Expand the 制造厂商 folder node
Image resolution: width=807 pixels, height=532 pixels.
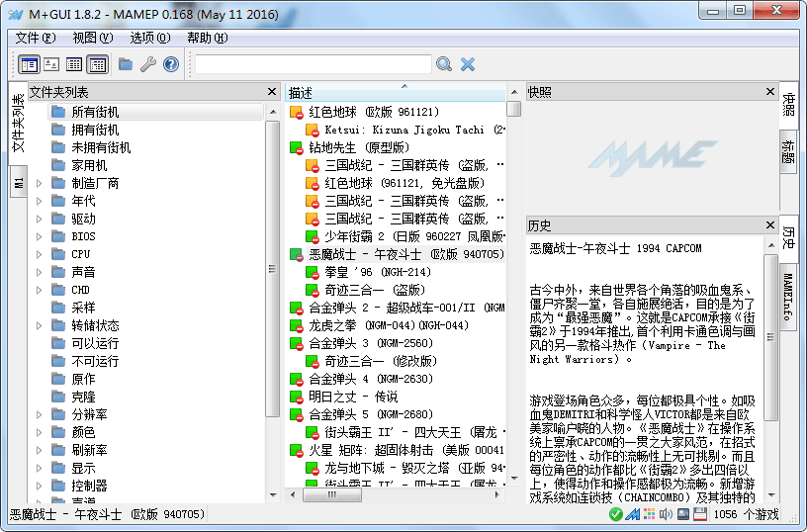(40, 183)
